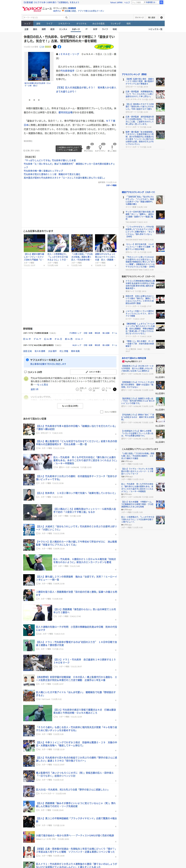Open the 有料 navigation tab

click(x=128, y=24)
